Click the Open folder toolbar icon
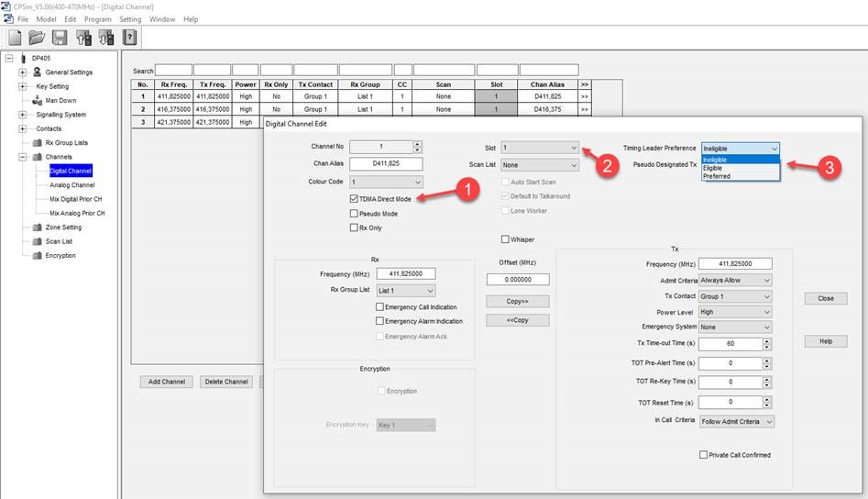This screenshot has width=868, height=499. 37,38
